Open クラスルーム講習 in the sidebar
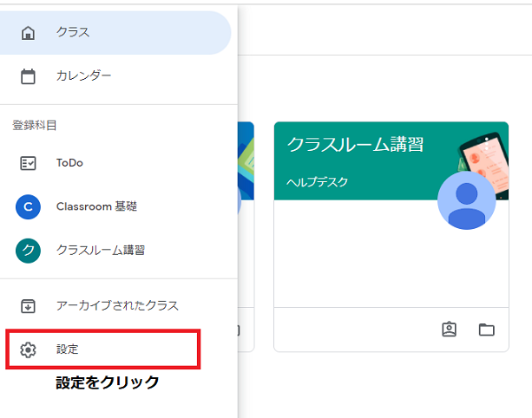This screenshot has width=532, height=418. click(115, 251)
